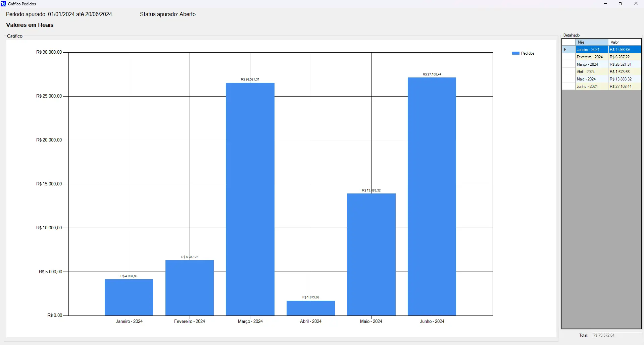Close the Gráfico Pedidos window
The width and height of the screenshot is (644, 345).
point(636,4)
